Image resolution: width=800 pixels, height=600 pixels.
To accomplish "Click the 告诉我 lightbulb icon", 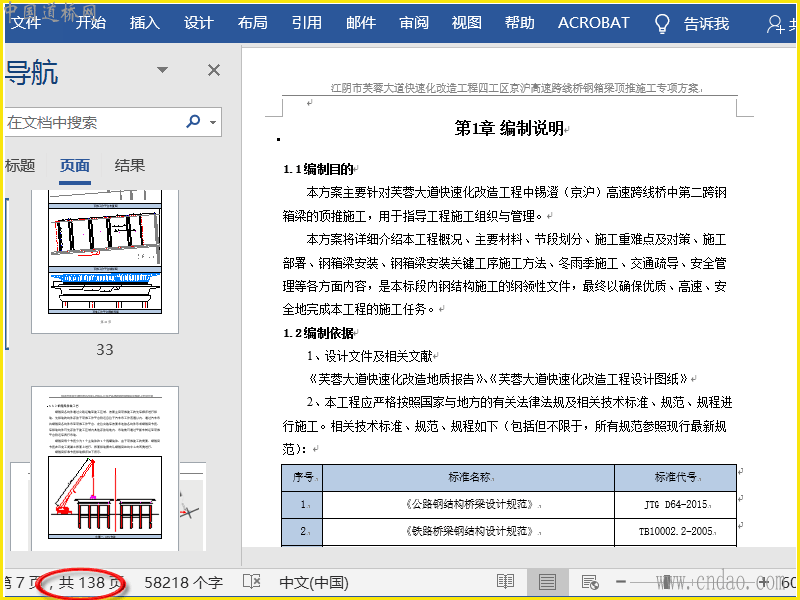I will tap(662, 23).
